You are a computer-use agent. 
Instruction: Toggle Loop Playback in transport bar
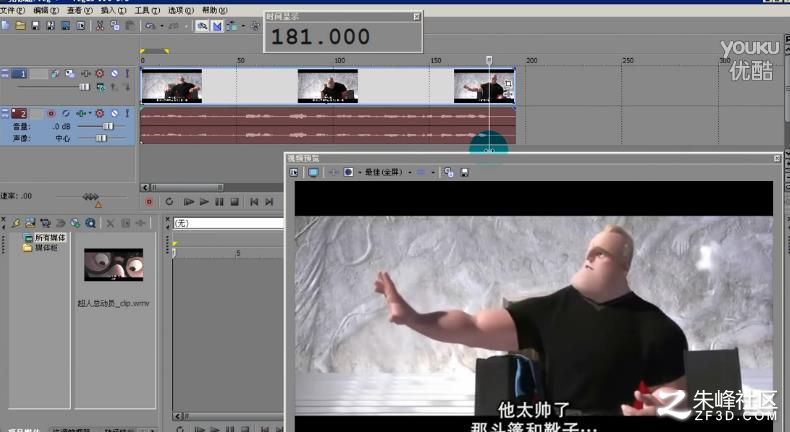click(169, 202)
